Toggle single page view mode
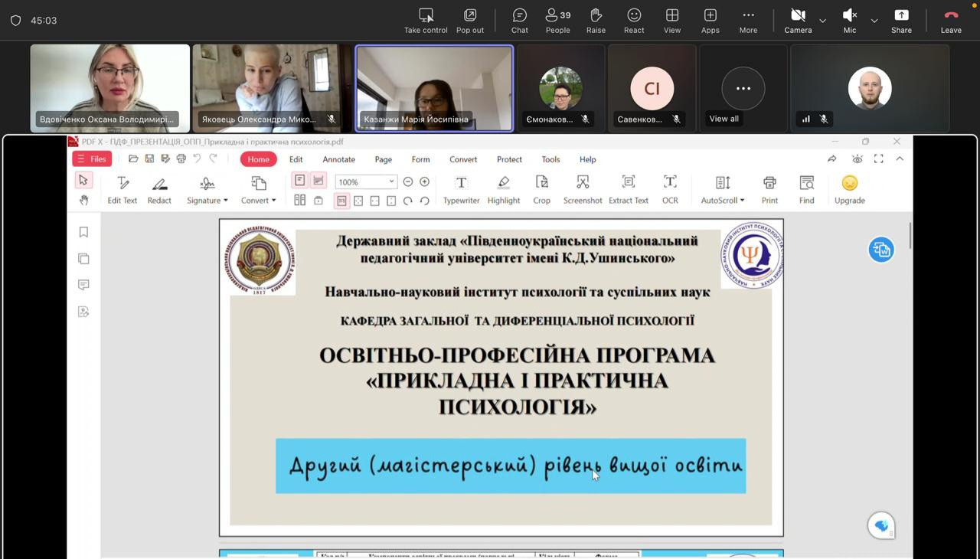980x559 pixels. [300, 181]
